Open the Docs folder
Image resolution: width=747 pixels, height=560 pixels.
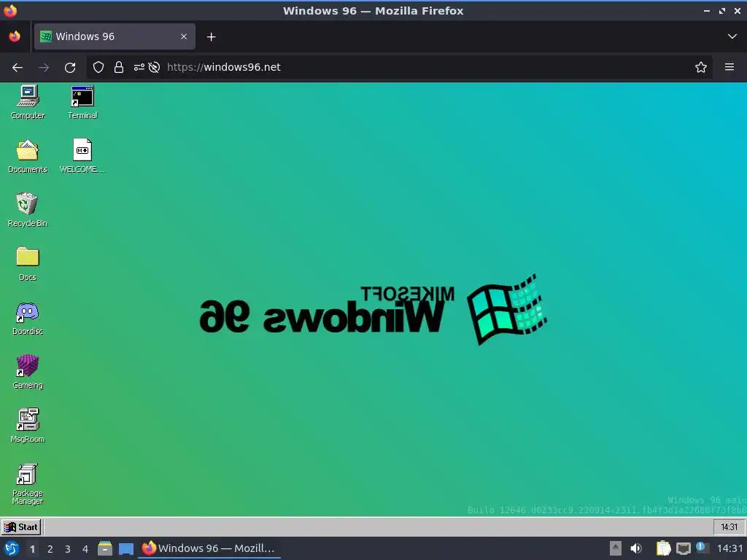(x=28, y=264)
